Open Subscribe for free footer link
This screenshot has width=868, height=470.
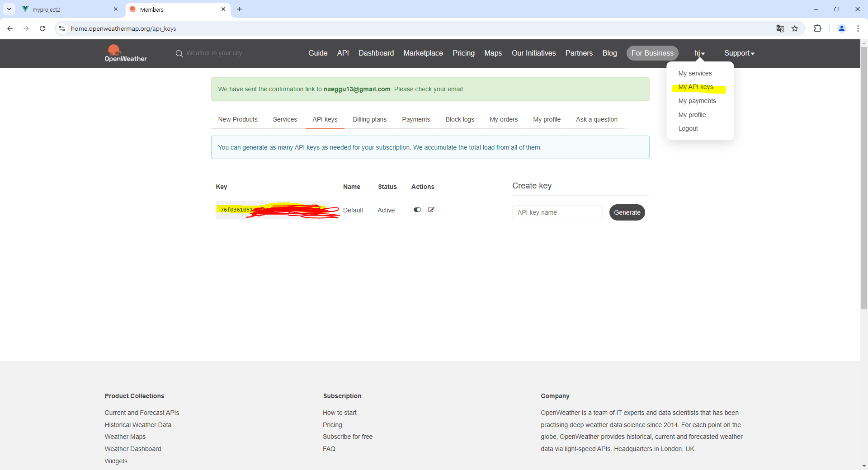coord(348,437)
